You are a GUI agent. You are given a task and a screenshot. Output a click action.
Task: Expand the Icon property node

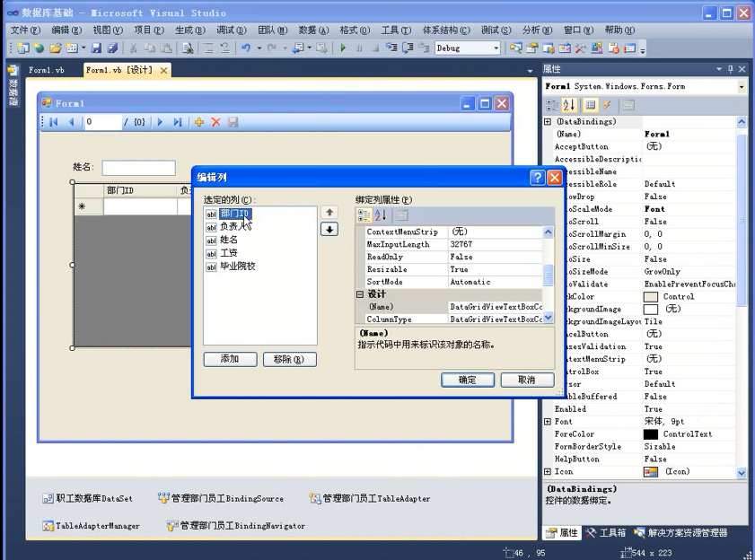tap(548, 472)
